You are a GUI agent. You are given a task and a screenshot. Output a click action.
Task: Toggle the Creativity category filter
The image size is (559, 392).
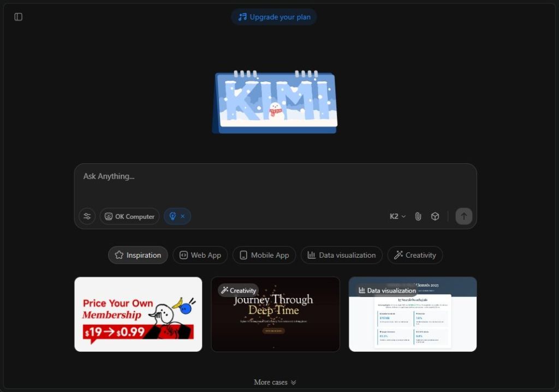pos(415,255)
